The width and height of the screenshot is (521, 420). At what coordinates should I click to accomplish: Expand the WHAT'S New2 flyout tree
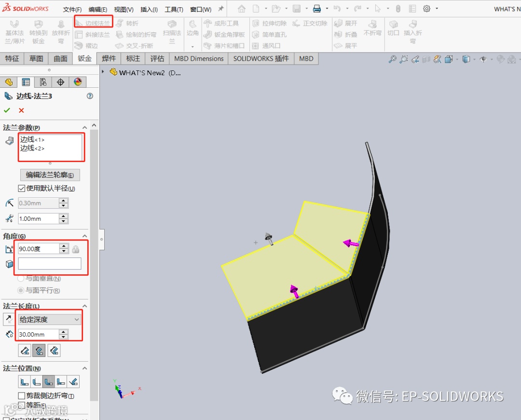[103, 72]
